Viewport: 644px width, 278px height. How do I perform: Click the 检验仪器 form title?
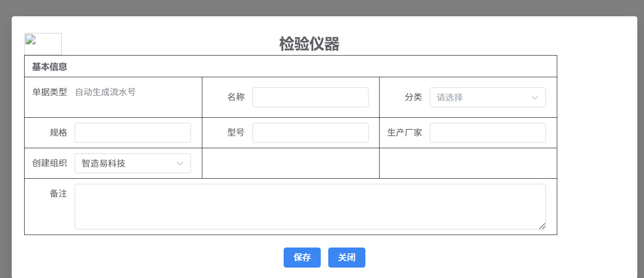[309, 44]
